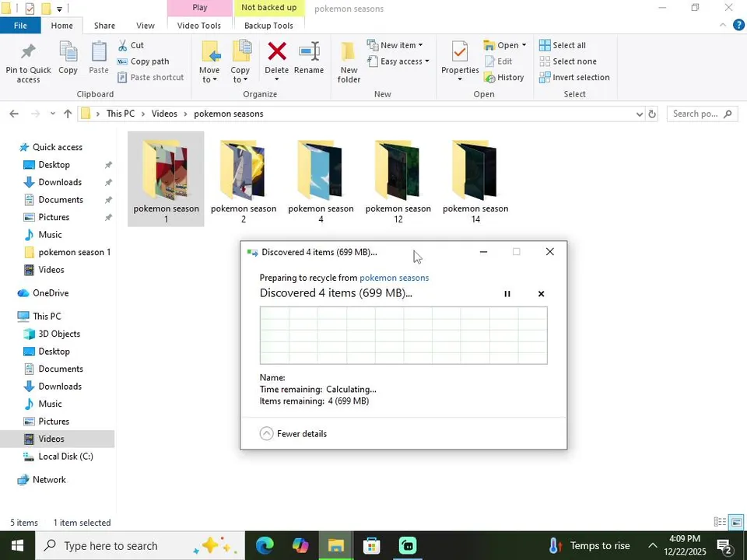Open the Windows Start menu

17,546
